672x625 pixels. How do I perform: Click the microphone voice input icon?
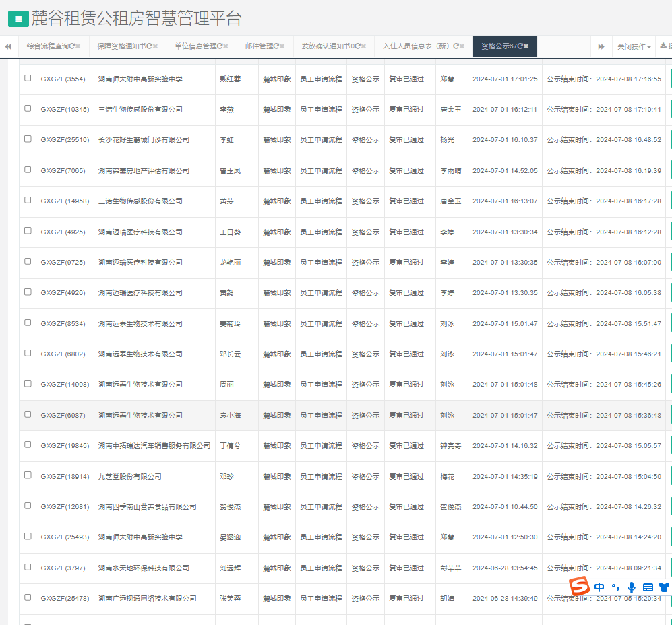coord(632,587)
